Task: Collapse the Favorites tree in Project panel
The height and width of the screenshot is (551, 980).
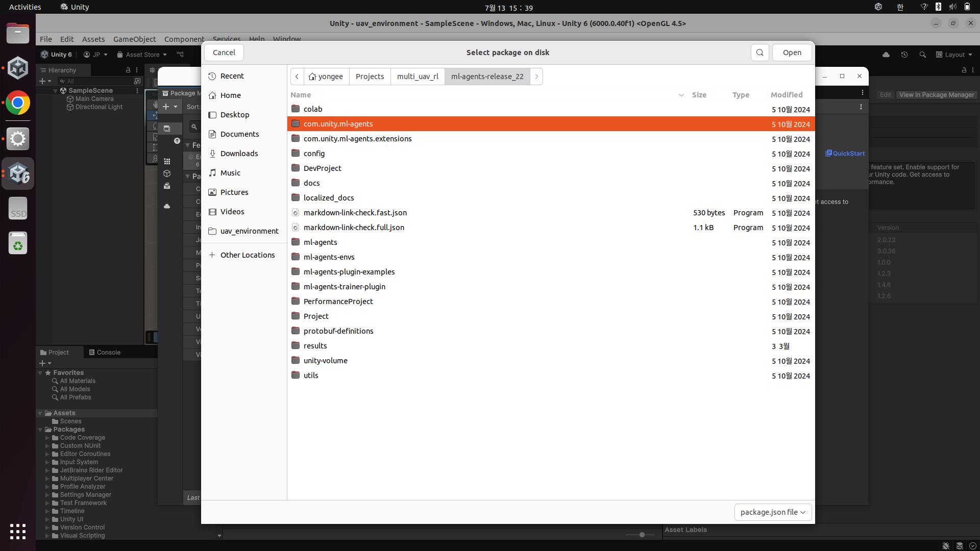Action: 40,373
